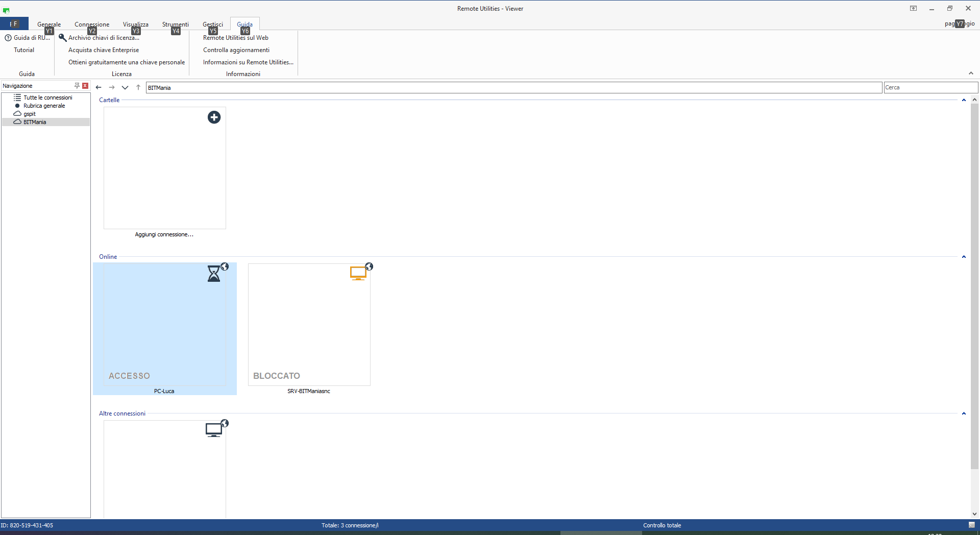Switch to the Strumenti ribbon tab
Viewport: 980px width, 535px height.
(x=175, y=25)
